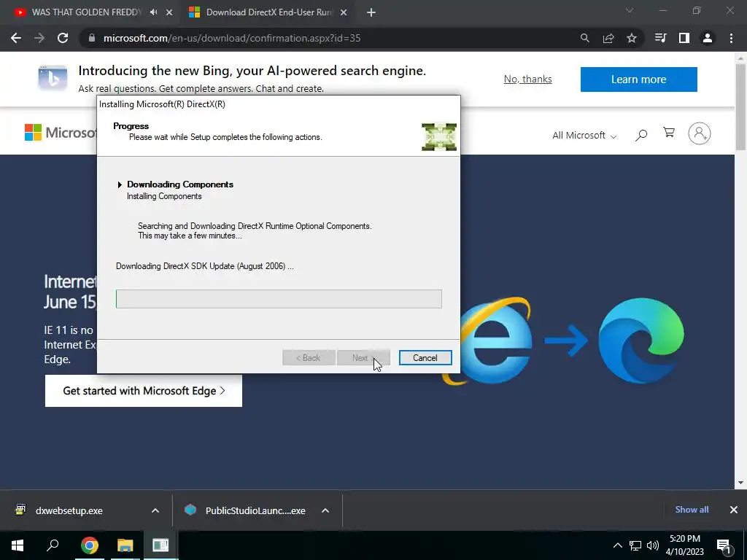Open the Windows Start menu
The height and width of the screenshot is (560, 747).
18,545
